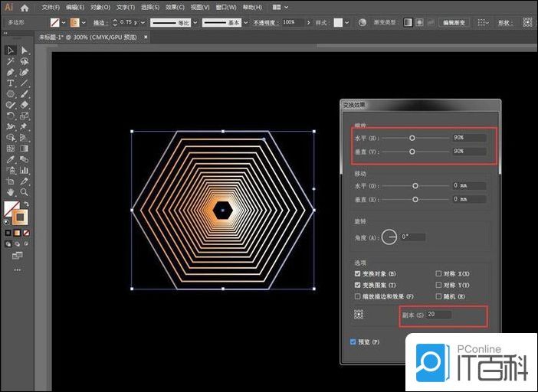The width and height of the screenshot is (538, 392).
Task: Select the Direct Selection tool
Action: point(25,51)
